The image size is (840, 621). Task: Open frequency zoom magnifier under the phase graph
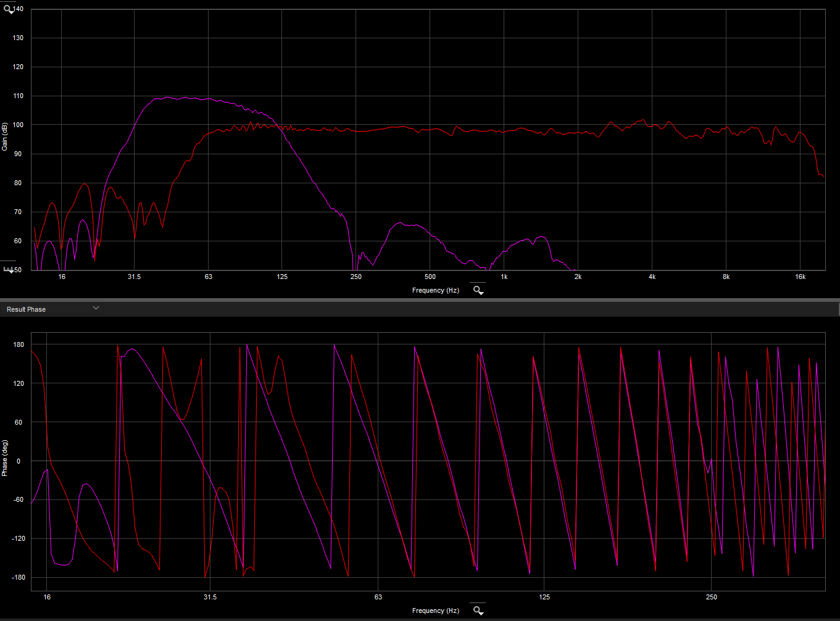[x=478, y=611]
